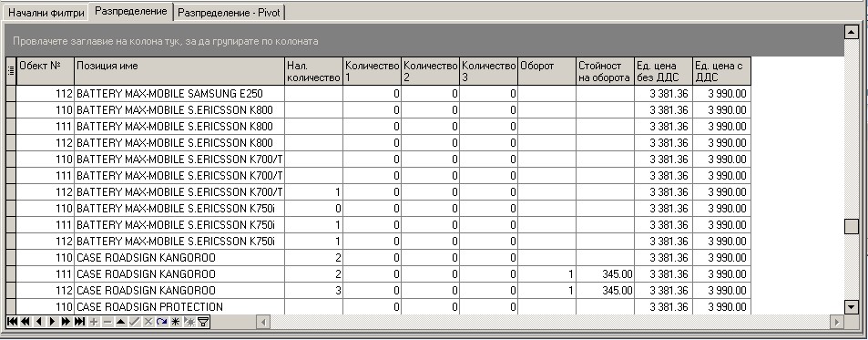The image size is (868, 340).
Task: Go to last record in navigator
Action: point(80,321)
